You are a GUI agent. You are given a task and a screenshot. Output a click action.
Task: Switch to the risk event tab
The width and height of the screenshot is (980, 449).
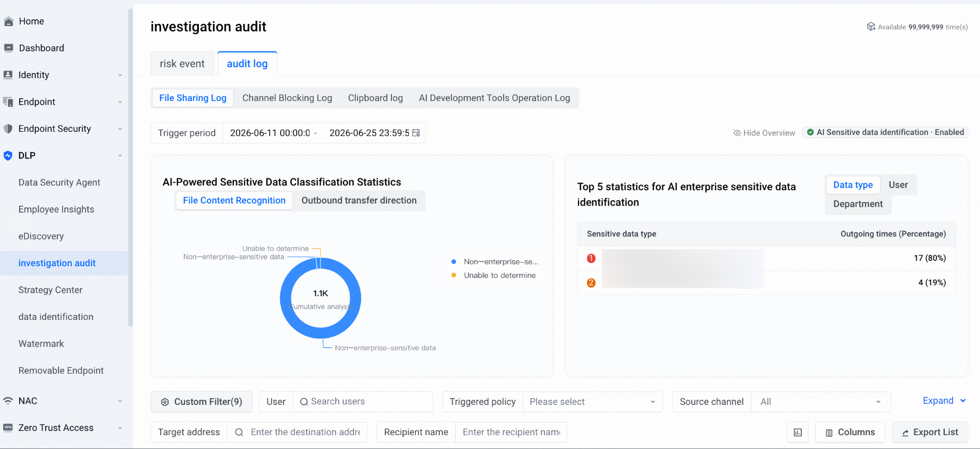click(x=182, y=64)
